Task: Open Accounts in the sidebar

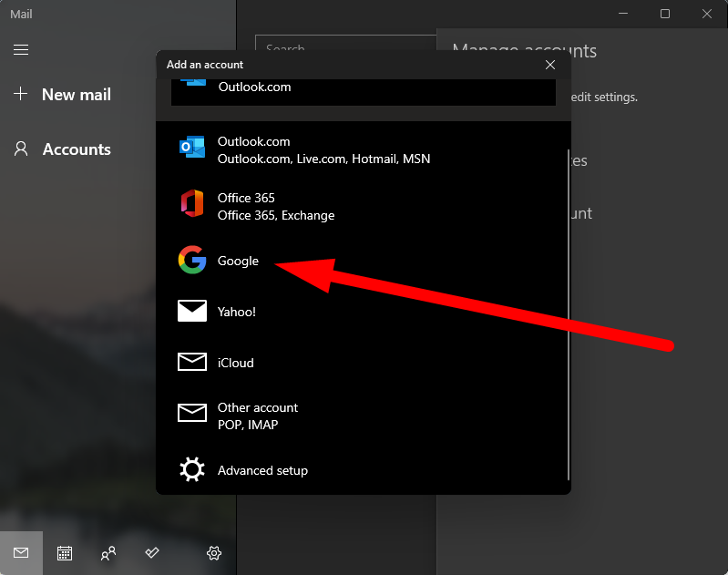Action: coord(77,149)
